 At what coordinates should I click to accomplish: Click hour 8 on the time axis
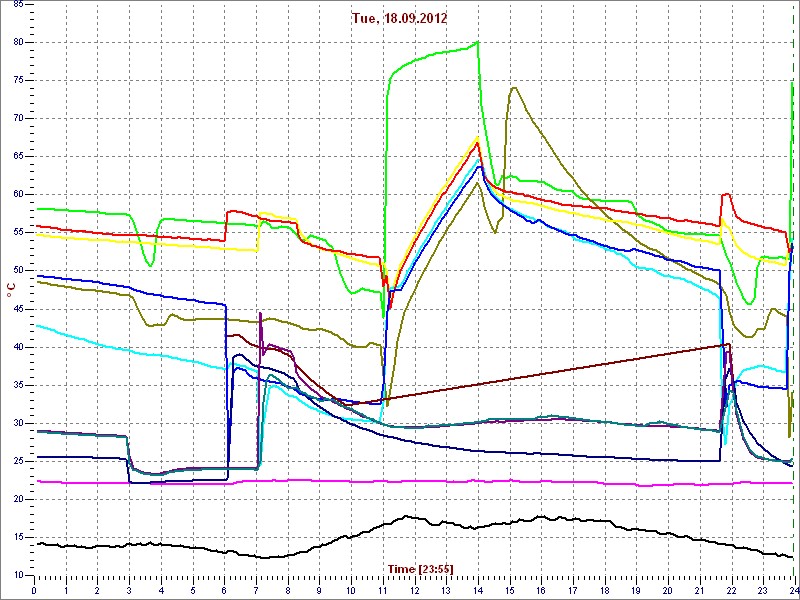[288, 590]
